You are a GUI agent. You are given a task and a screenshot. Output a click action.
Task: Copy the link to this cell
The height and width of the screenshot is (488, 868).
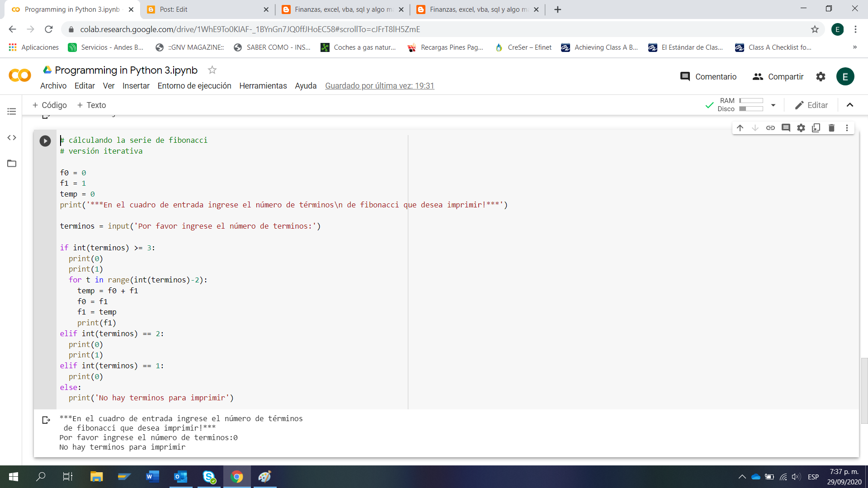pyautogui.click(x=770, y=128)
